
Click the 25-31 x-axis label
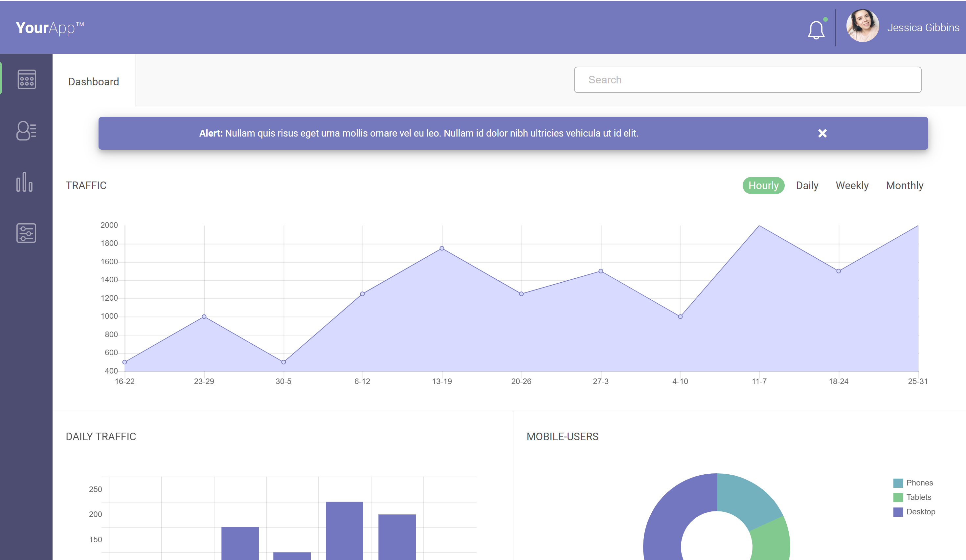coord(918,381)
